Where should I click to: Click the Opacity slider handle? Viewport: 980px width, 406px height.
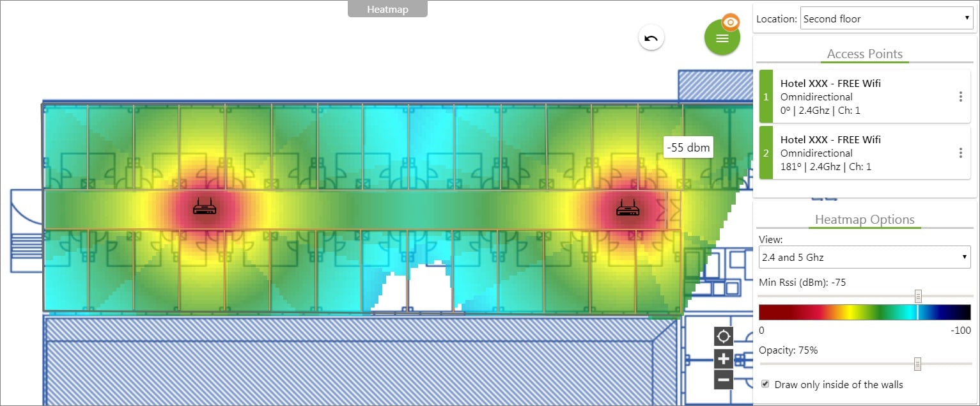pyautogui.click(x=917, y=364)
